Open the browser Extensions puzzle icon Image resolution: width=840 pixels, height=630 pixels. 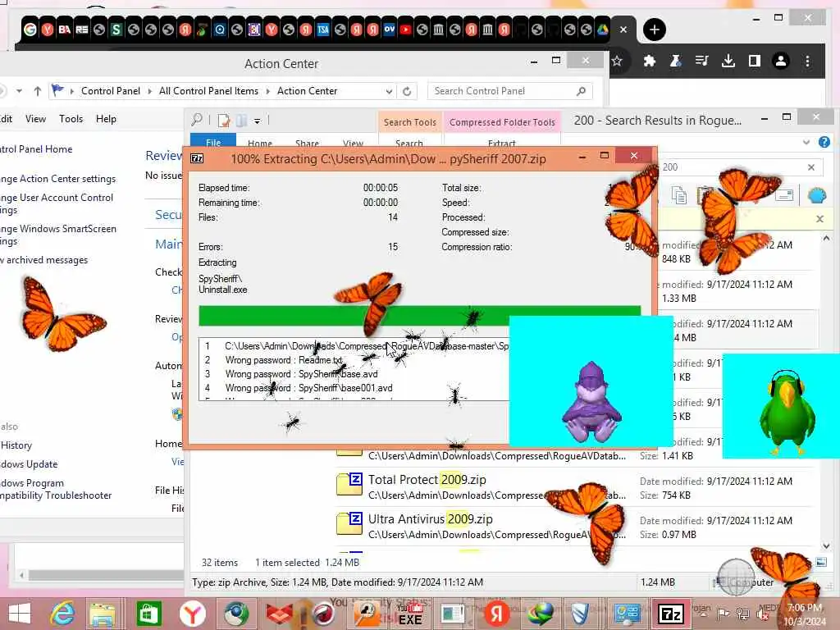pyautogui.click(x=650, y=61)
